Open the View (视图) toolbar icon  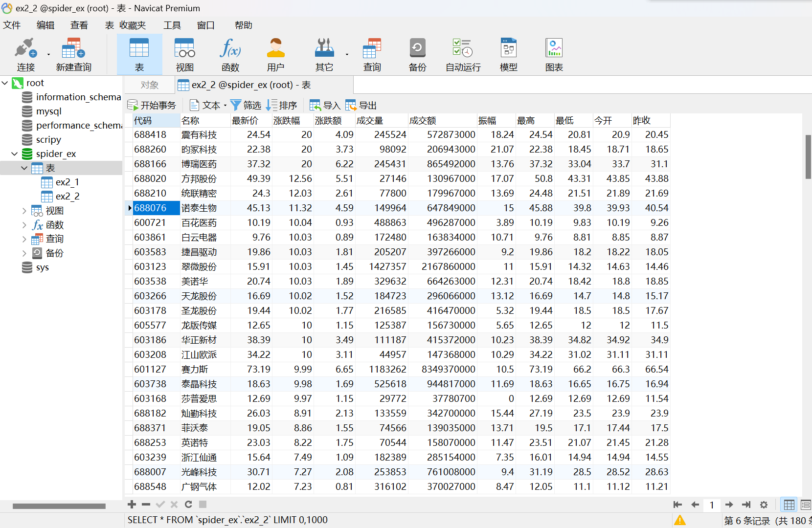(185, 55)
